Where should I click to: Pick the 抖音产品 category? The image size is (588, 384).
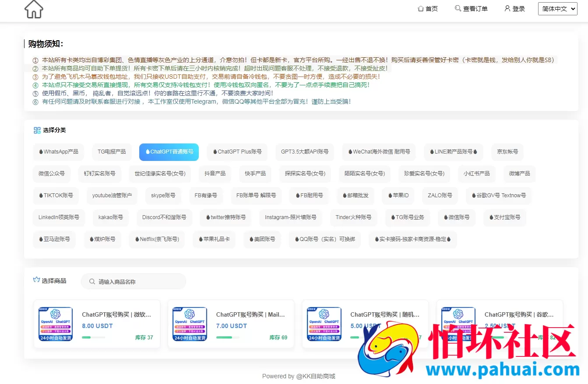[x=215, y=174]
